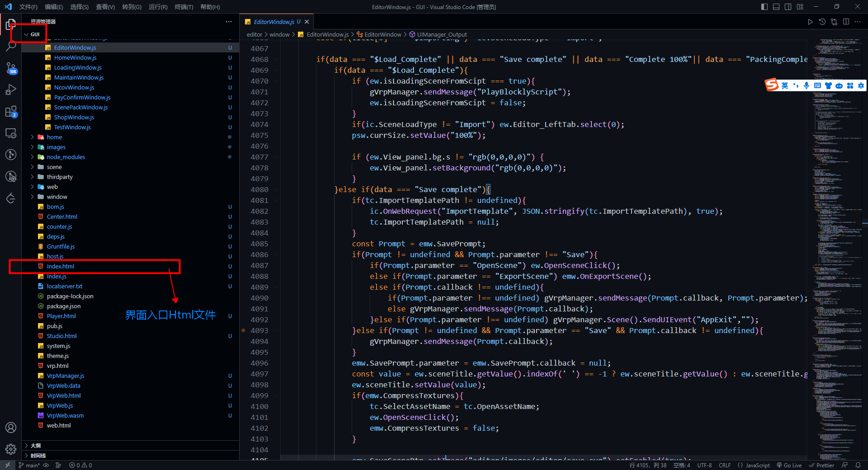Click errors and warnings count in status bar
868x470 pixels.
point(80,465)
